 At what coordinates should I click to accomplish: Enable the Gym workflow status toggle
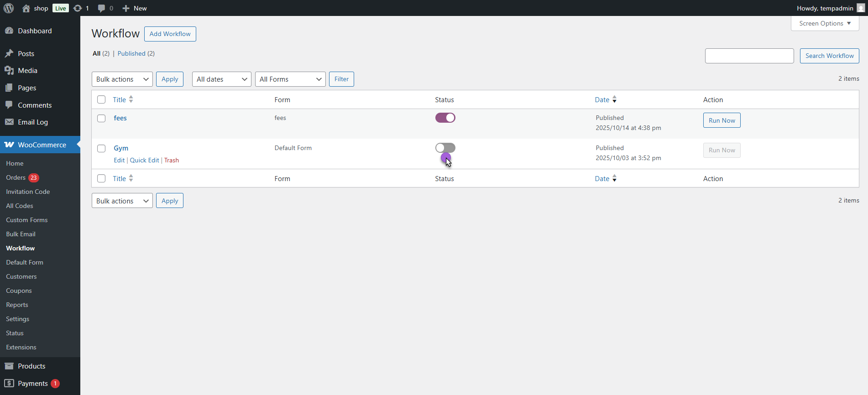tap(445, 148)
